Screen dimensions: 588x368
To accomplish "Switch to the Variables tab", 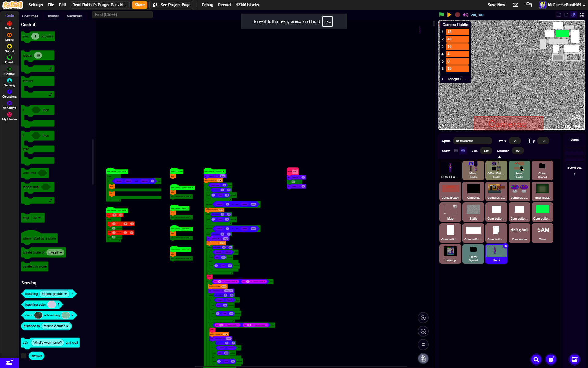I will click(x=74, y=16).
